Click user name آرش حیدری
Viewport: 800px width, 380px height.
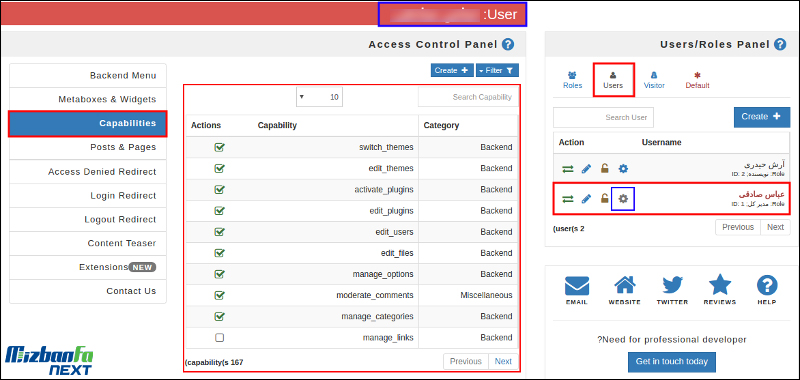[764, 165]
